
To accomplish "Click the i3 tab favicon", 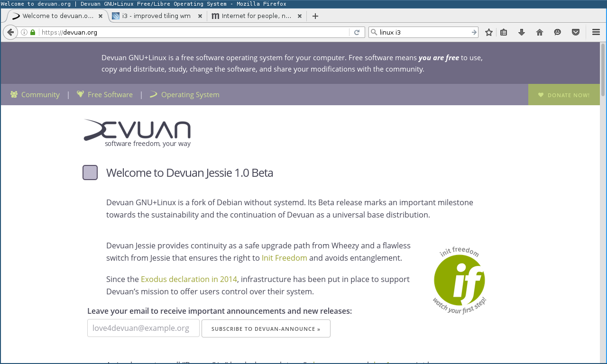I will point(116,16).
